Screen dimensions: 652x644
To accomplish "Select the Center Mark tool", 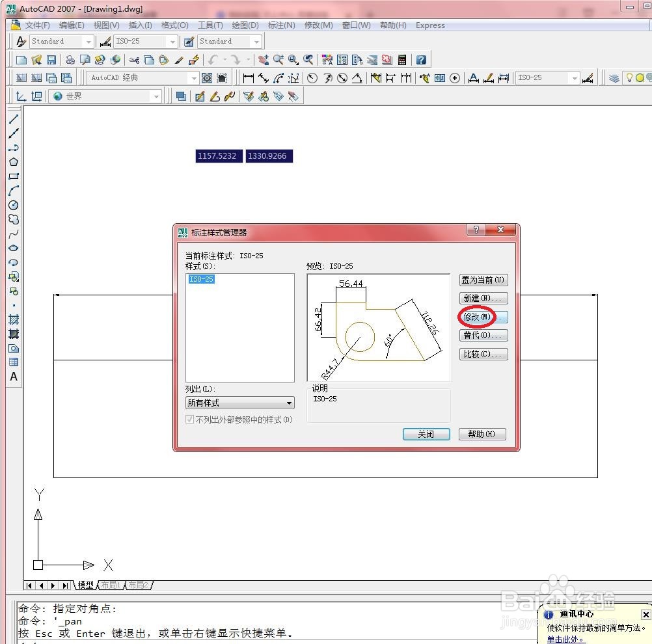I will [455, 78].
